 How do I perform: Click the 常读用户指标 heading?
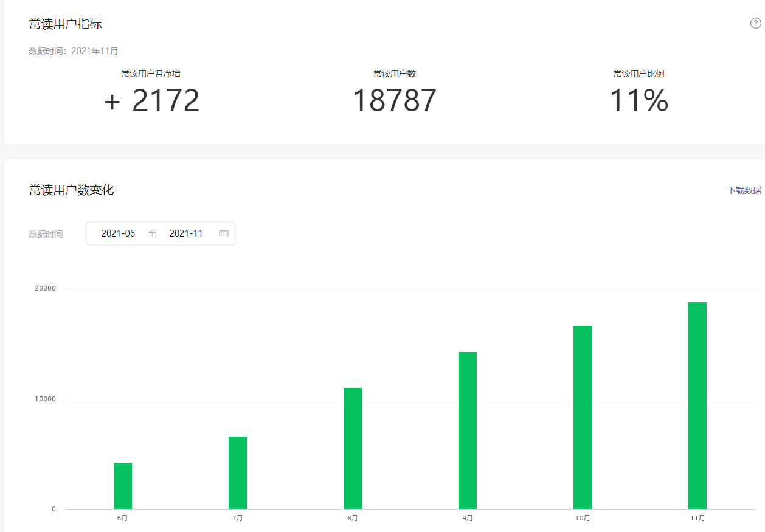pos(66,24)
